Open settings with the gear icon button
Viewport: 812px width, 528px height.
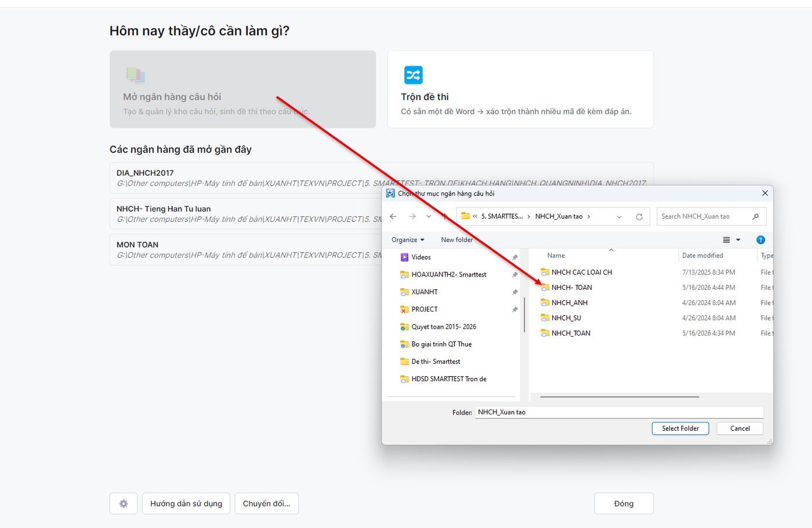tap(124, 504)
